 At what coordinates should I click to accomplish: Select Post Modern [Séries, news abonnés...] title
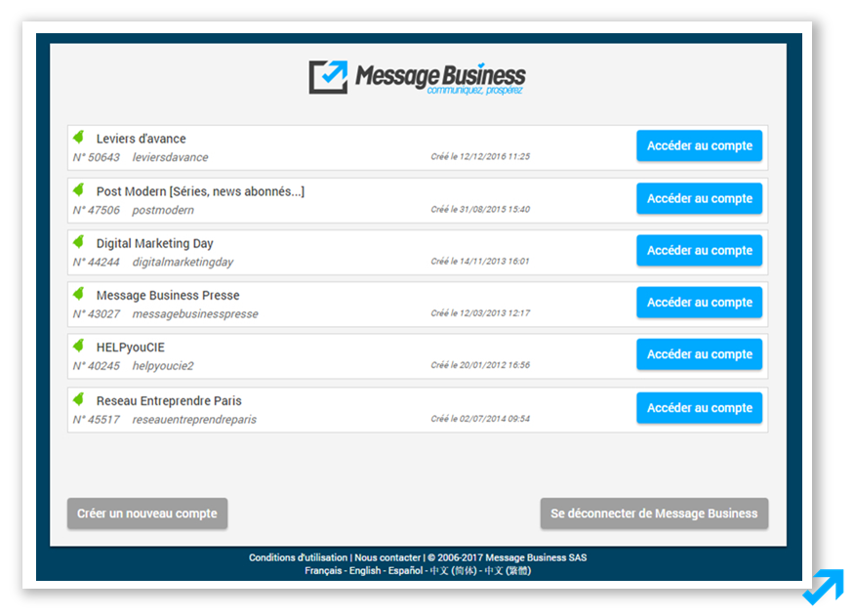click(200, 191)
